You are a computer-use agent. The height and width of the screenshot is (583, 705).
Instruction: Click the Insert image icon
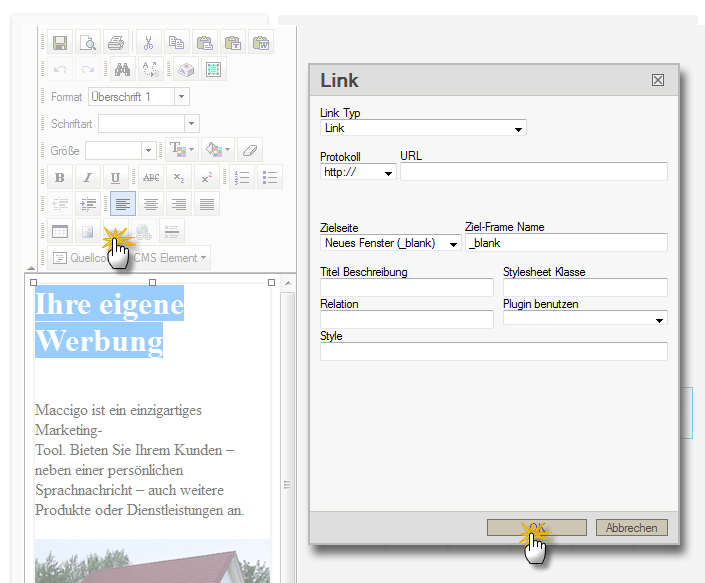tap(88, 232)
